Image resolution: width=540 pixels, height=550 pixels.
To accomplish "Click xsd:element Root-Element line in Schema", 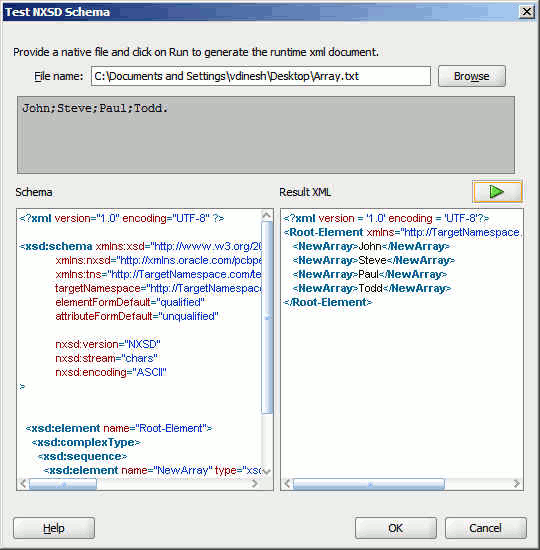I will point(119,428).
